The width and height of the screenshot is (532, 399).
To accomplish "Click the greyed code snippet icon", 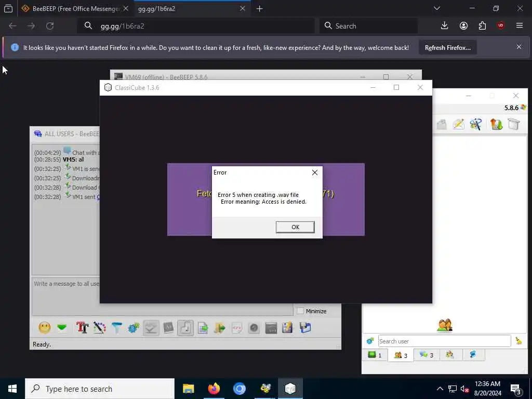I will 237,328.
